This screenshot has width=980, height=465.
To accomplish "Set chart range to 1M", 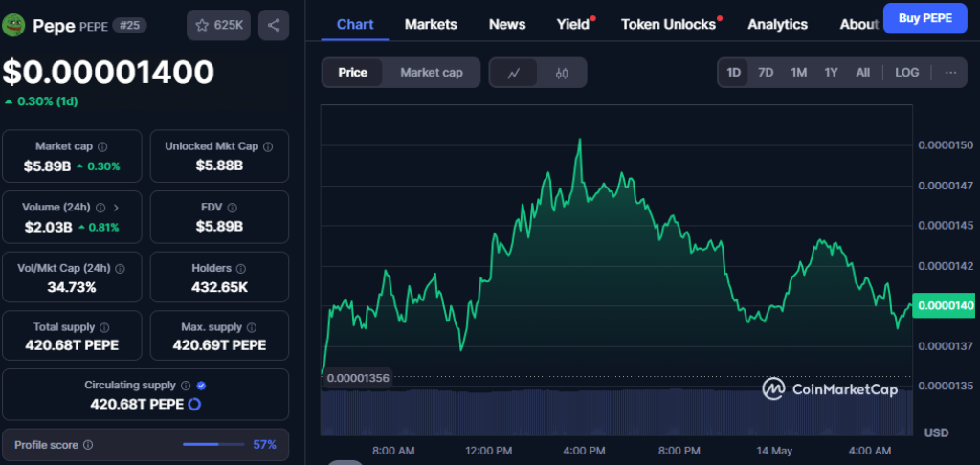I will (798, 73).
